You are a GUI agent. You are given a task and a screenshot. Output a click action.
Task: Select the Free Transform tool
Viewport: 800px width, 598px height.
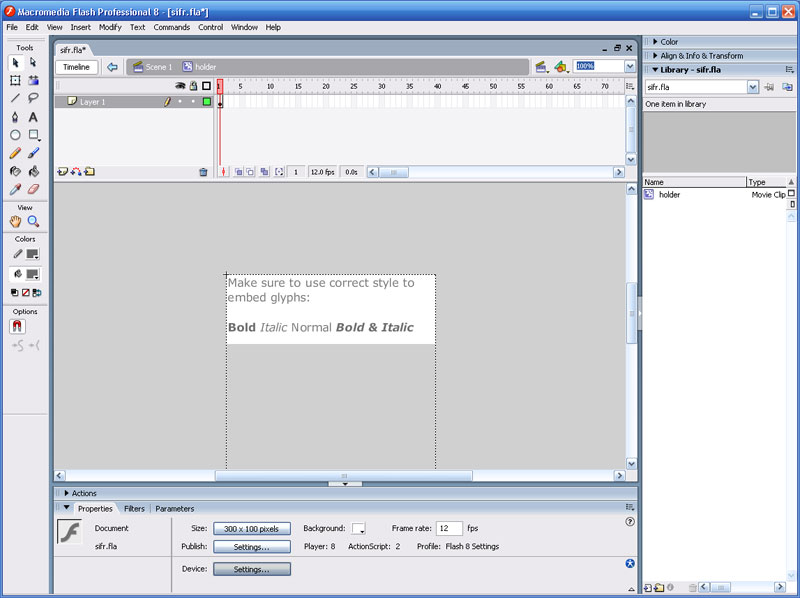pos(15,80)
